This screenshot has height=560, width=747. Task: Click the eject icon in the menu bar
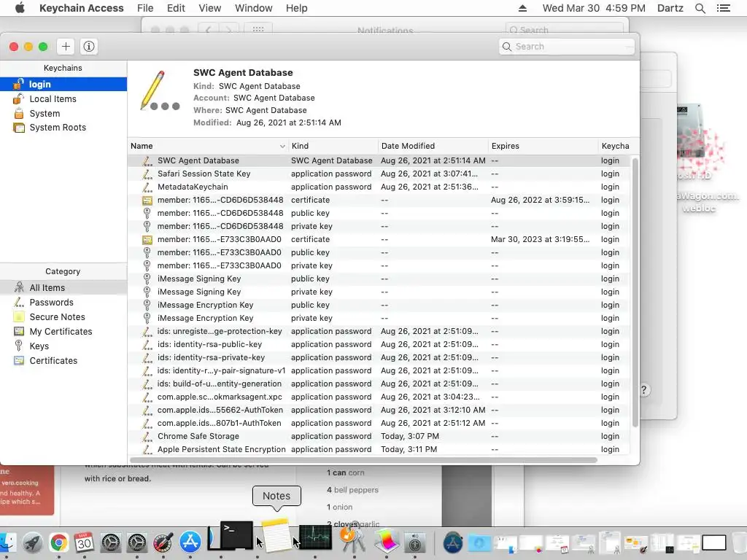522,8
